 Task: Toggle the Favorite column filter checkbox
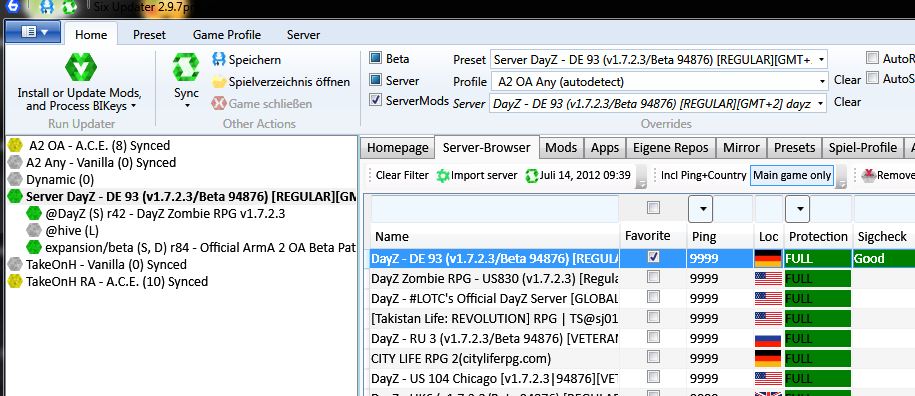click(653, 208)
